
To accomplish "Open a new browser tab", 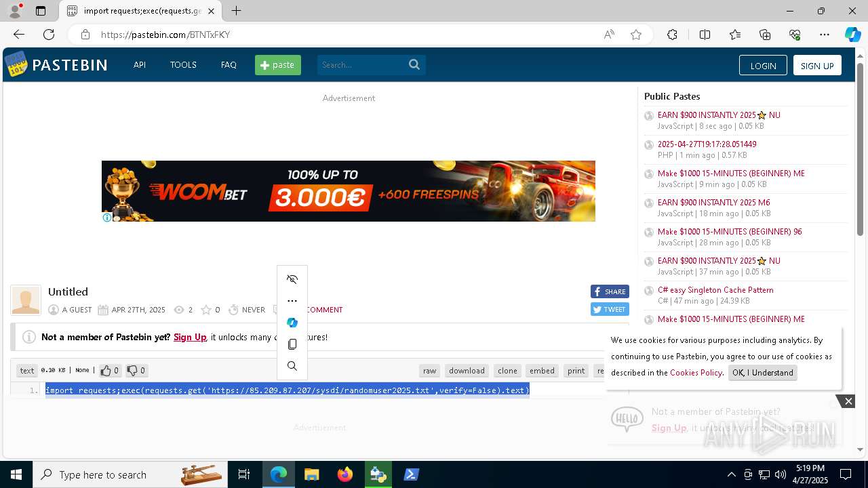I will click(x=236, y=11).
